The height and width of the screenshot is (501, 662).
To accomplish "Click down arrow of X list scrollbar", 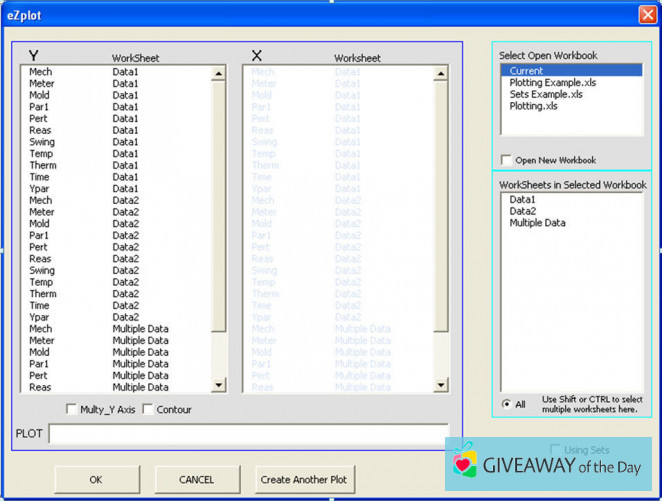I will 441,385.
